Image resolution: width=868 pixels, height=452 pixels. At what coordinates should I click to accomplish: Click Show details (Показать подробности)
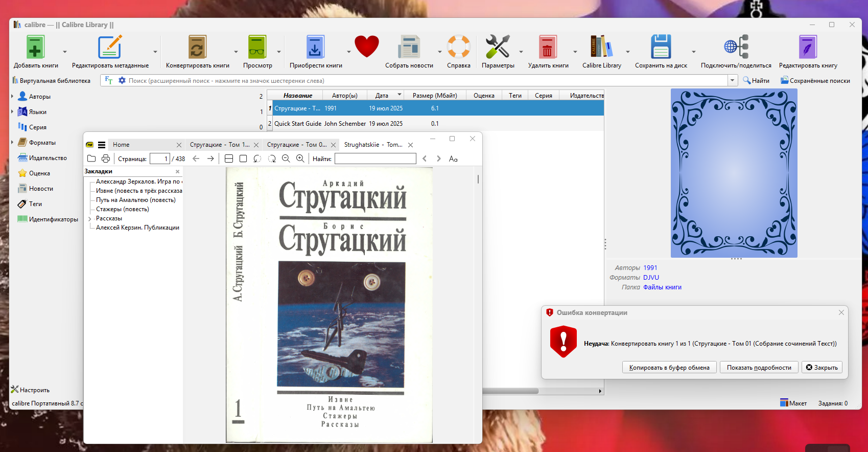[759, 367]
